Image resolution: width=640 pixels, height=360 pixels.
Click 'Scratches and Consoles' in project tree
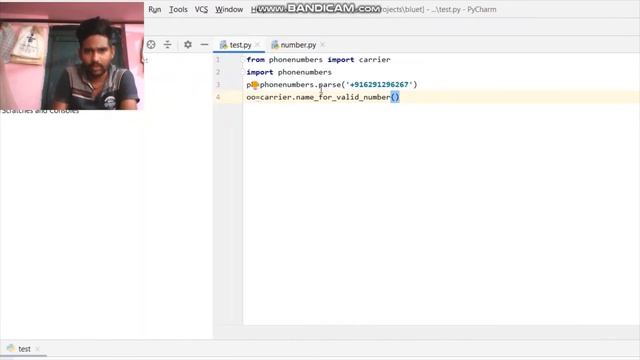coord(40,111)
